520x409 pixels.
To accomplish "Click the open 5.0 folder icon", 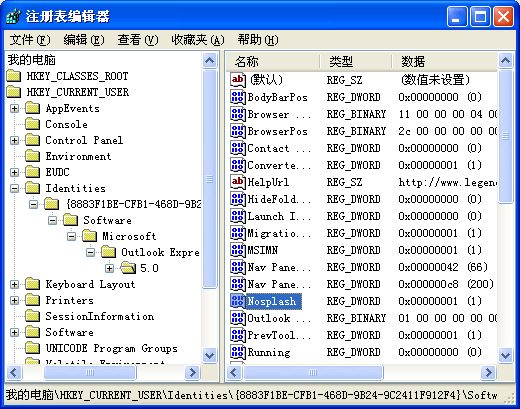I will tap(128, 268).
